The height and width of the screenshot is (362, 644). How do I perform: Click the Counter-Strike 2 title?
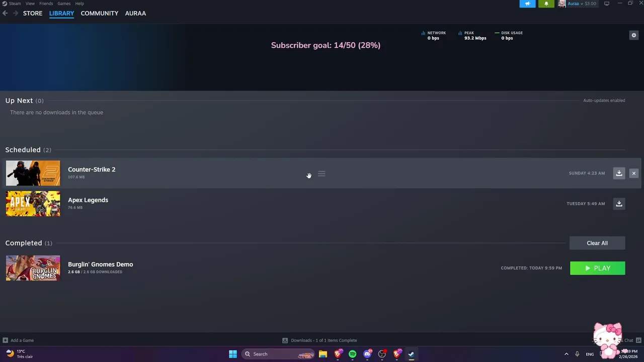pos(92,169)
